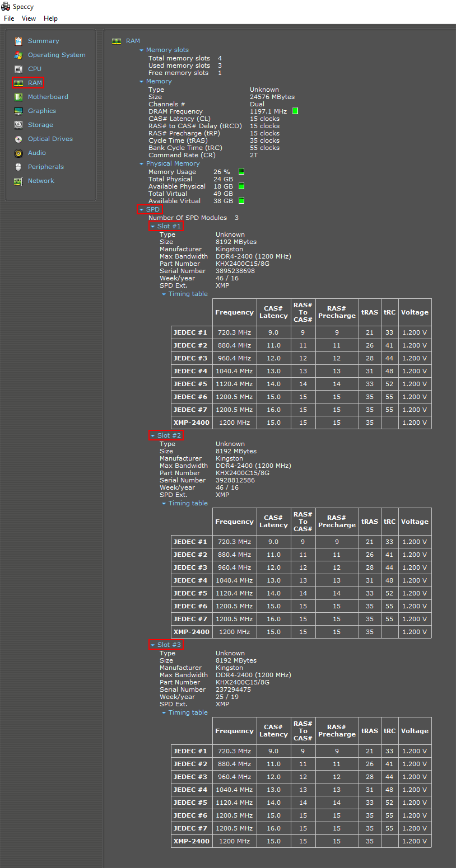Collapse the Timing table under Slot #1

click(164, 294)
